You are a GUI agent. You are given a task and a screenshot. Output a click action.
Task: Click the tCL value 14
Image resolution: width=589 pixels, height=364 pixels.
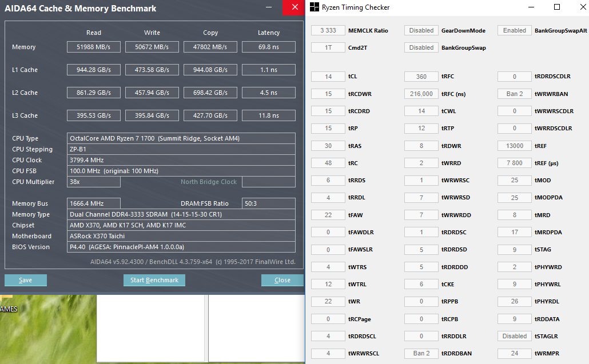click(x=328, y=77)
